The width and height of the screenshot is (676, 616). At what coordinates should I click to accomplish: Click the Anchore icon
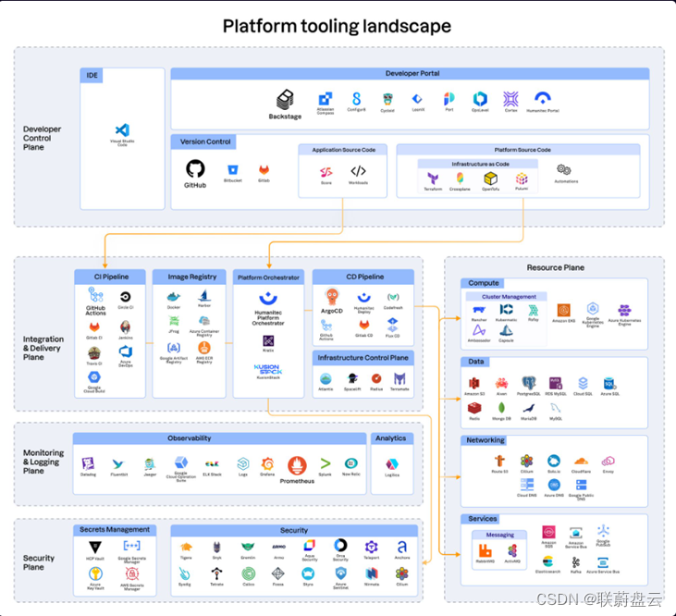pyautogui.click(x=401, y=547)
